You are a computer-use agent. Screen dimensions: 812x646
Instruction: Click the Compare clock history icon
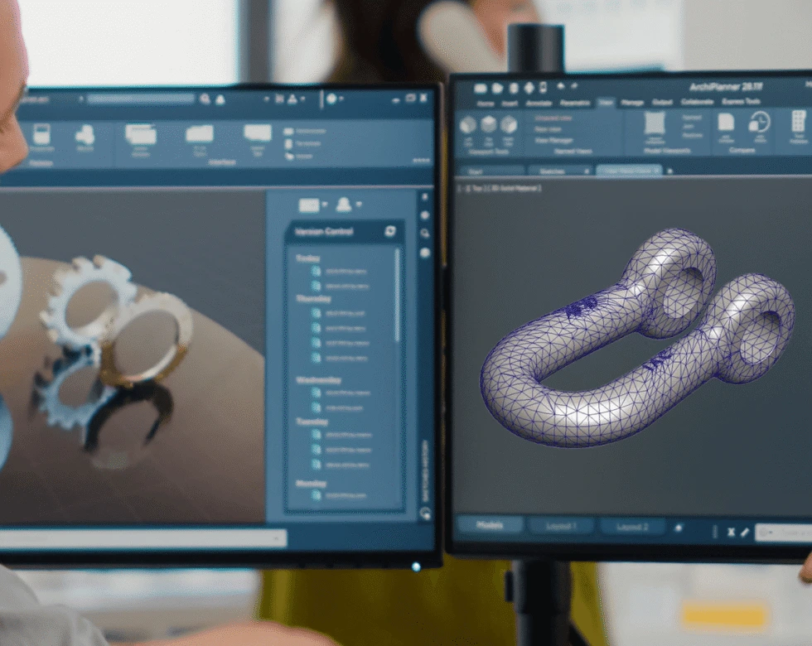(x=759, y=123)
